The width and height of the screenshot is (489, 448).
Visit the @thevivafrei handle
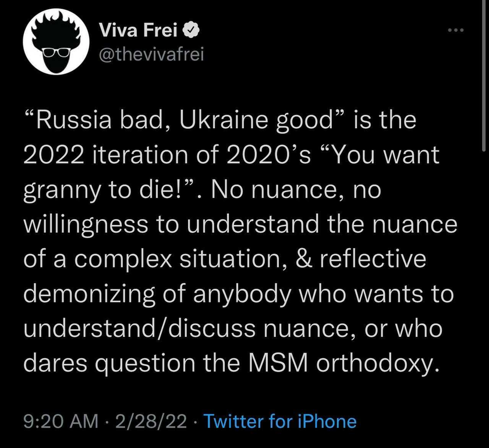(x=151, y=55)
